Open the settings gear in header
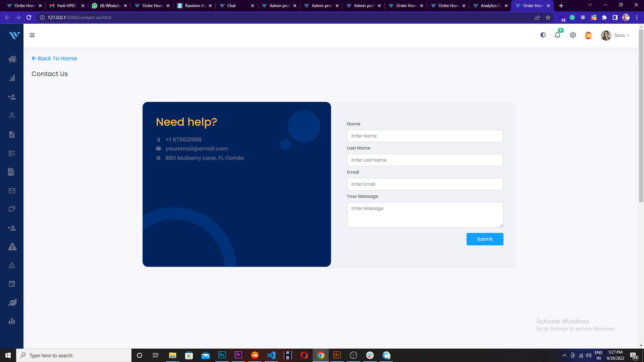 click(x=573, y=35)
